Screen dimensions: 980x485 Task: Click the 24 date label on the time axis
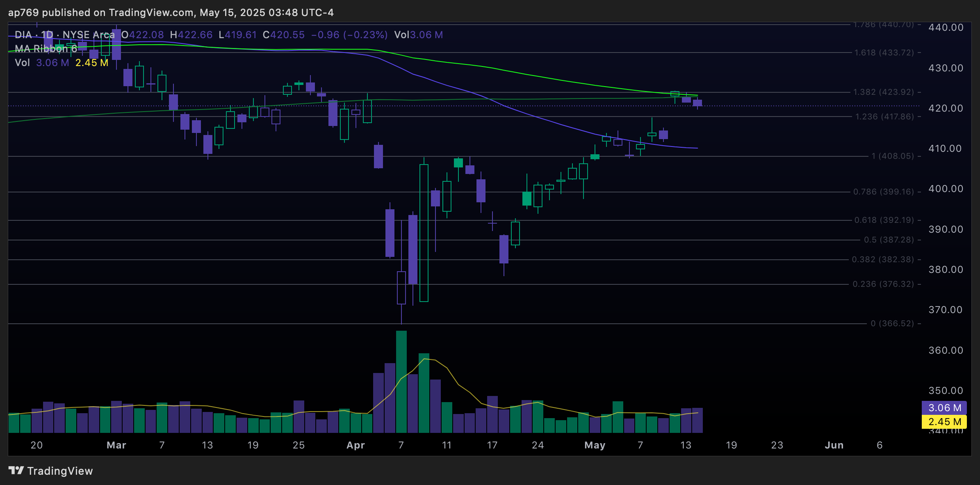click(x=538, y=445)
